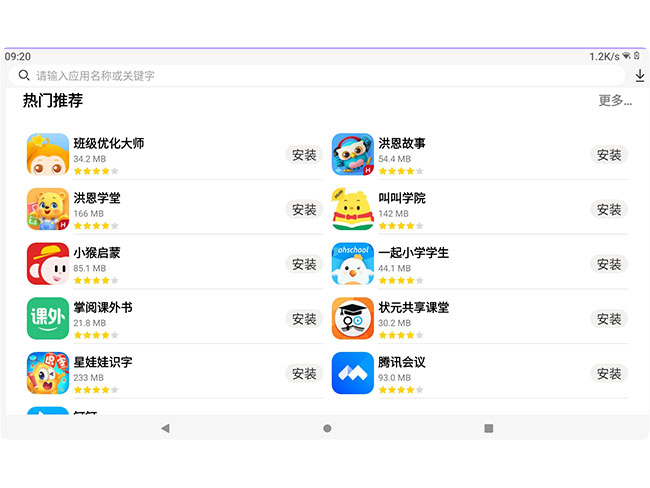Tap the search magnifier icon
The height and width of the screenshot is (488, 650).
coord(24,75)
